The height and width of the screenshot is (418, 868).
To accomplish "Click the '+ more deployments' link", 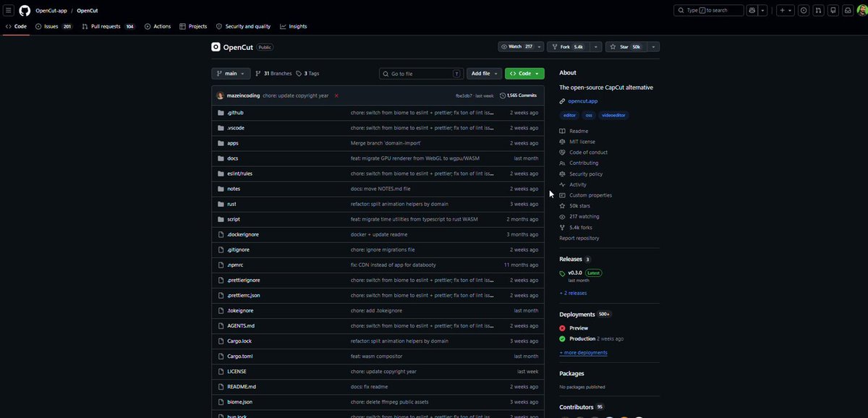I will (583, 353).
